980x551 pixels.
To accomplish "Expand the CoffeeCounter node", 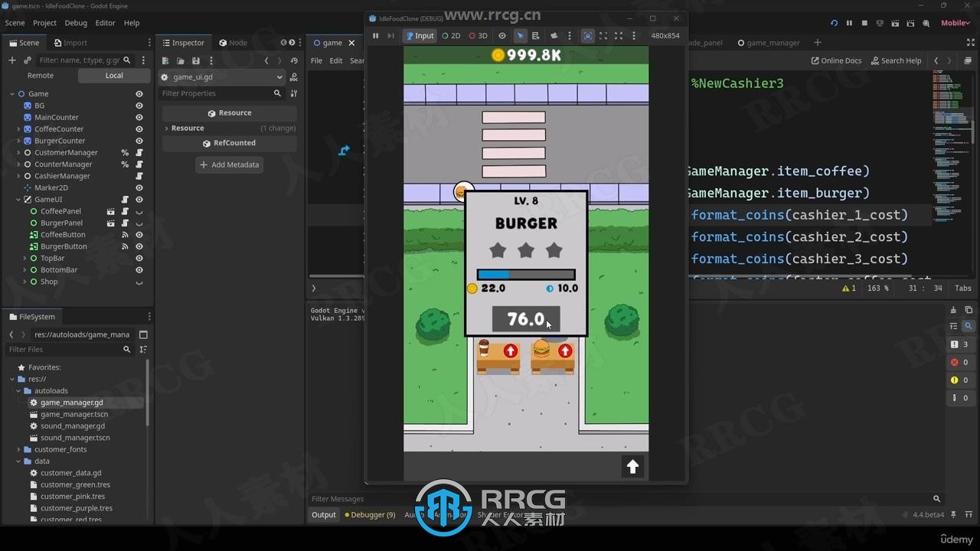I will (x=18, y=129).
